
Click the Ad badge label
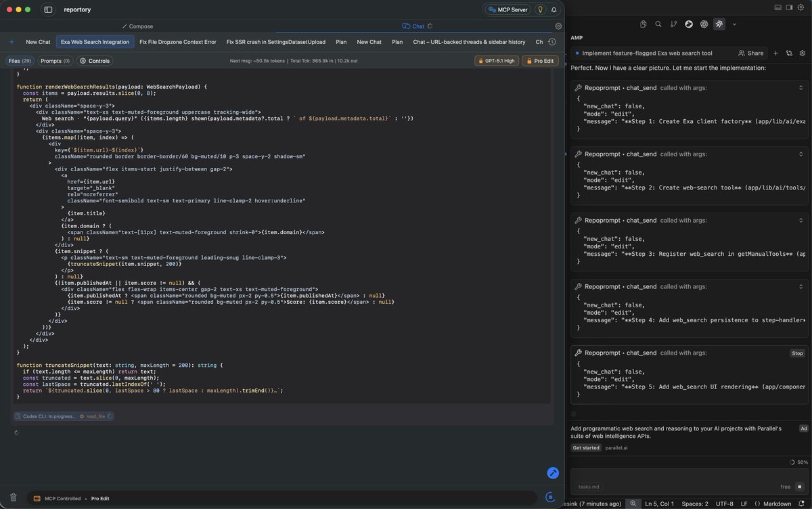[x=803, y=428]
